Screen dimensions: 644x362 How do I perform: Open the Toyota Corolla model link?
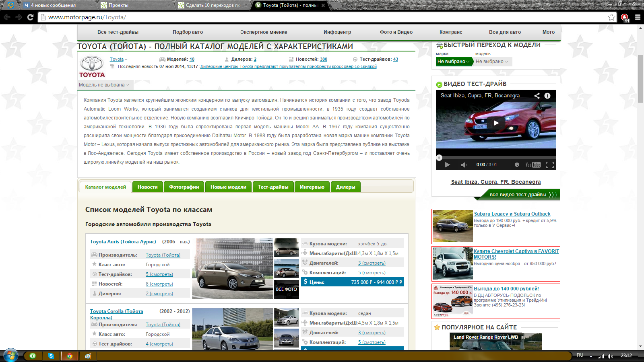tap(117, 314)
